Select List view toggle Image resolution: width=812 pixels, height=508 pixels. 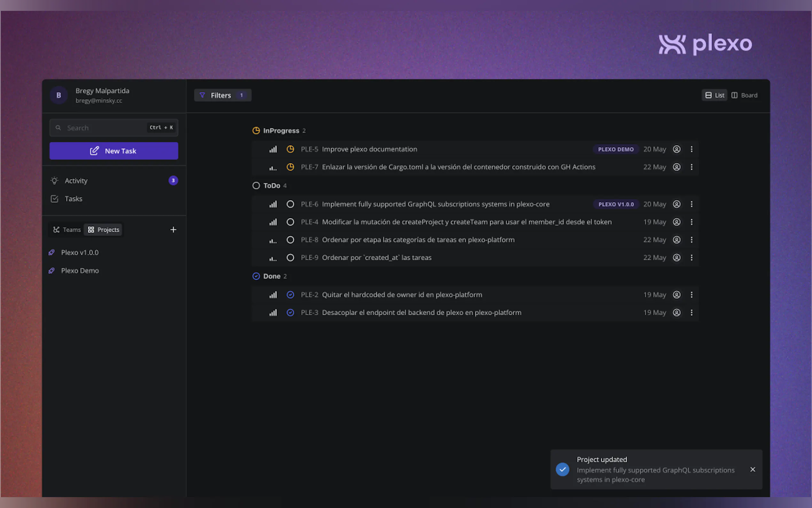point(714,95)
